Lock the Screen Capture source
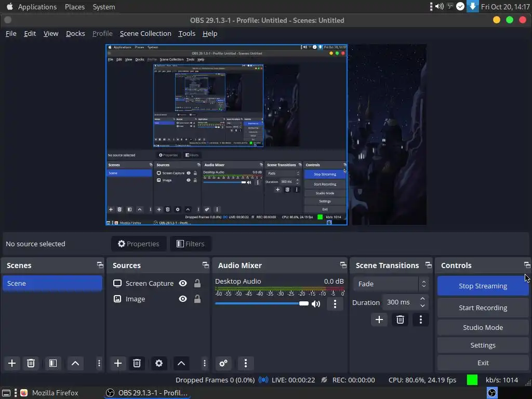The image size is (532, 399). click(x=197, y=283)
